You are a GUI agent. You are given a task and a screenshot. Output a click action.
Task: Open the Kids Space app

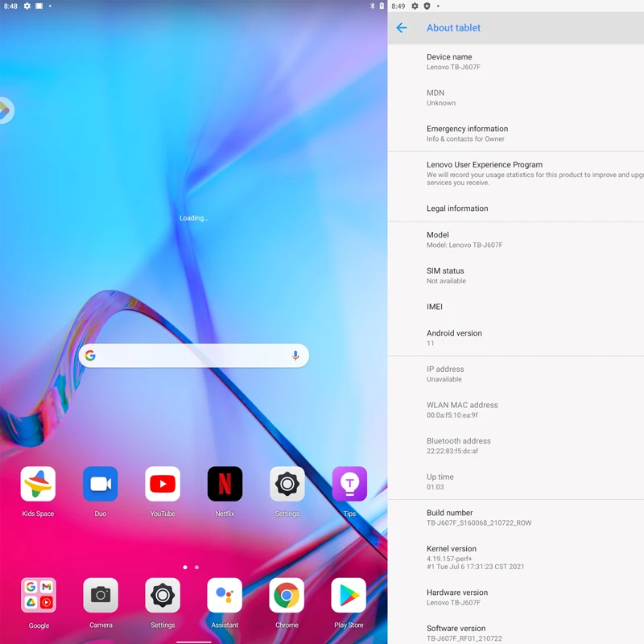(38, 485)
